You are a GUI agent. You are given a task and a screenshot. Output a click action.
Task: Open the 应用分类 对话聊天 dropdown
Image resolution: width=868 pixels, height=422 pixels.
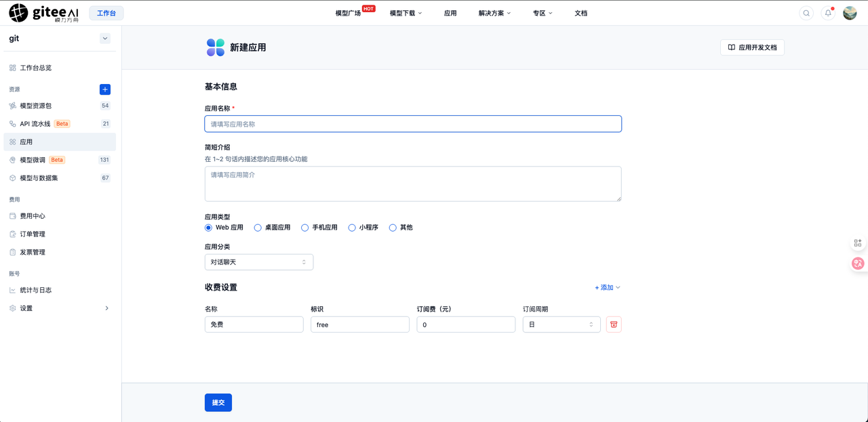point(259,262)
